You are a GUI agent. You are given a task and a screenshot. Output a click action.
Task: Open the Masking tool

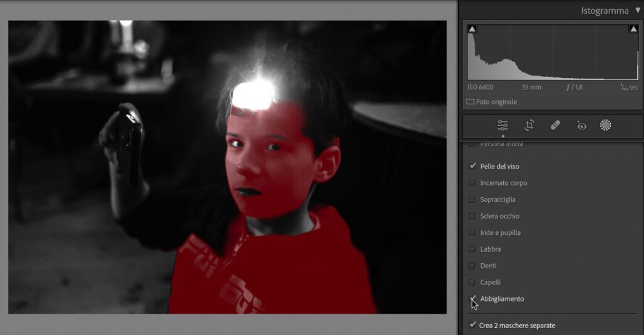pyautogui.click(x=605, y=125)
